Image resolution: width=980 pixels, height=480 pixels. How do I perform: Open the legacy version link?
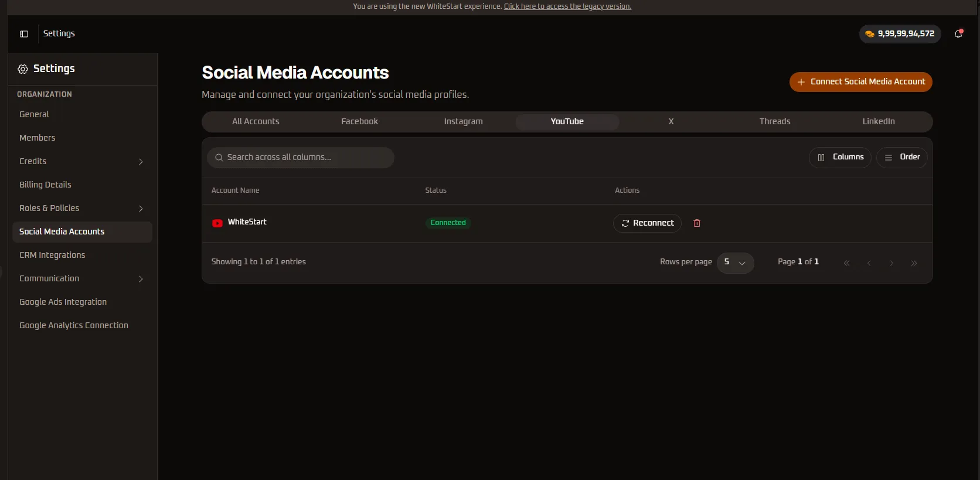tap(567, 6)
